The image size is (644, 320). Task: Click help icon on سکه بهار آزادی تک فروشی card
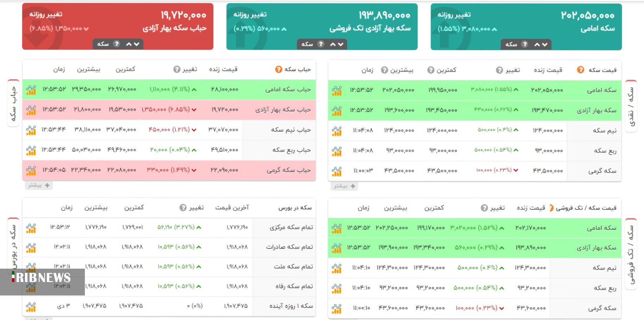point(321,44)
